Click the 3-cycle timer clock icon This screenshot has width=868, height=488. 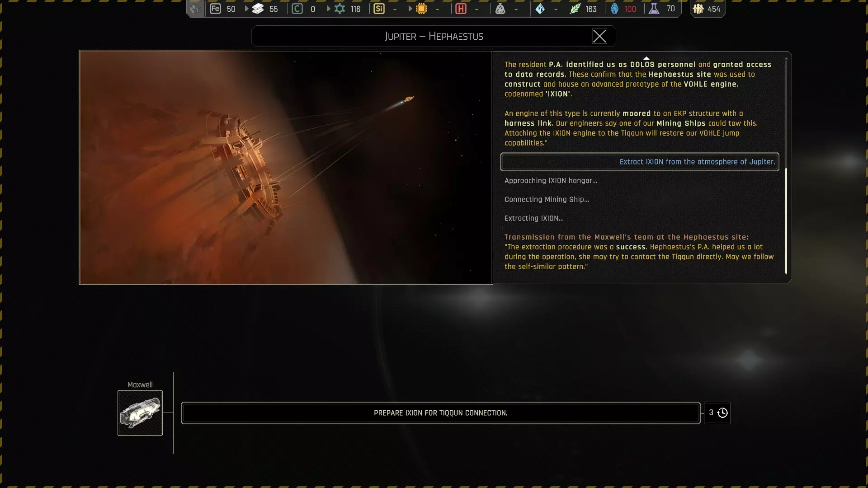[x=722, y=413]
